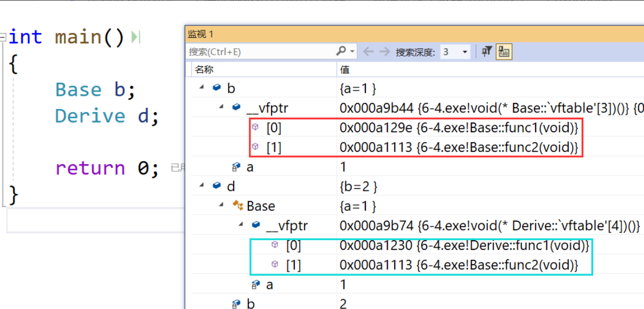
Task: Collapse the b variable tree node
Action: click(202, 87)
